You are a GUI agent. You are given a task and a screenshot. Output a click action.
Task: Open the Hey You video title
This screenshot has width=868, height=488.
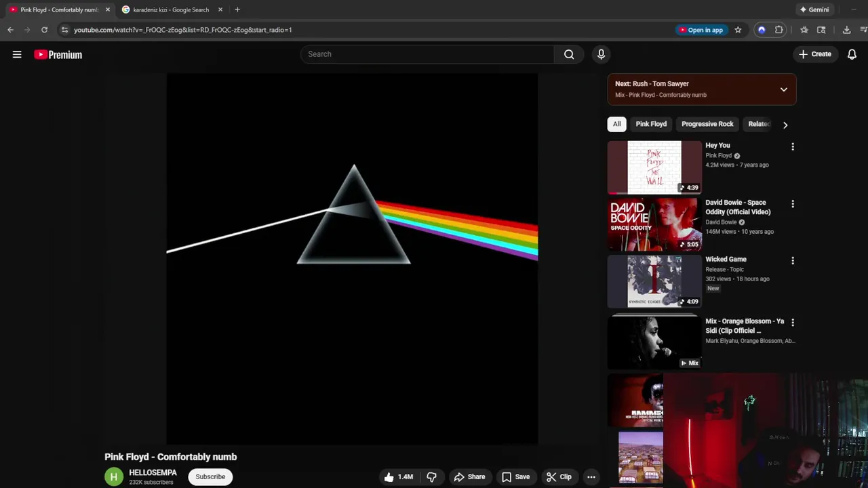[717, 145]
